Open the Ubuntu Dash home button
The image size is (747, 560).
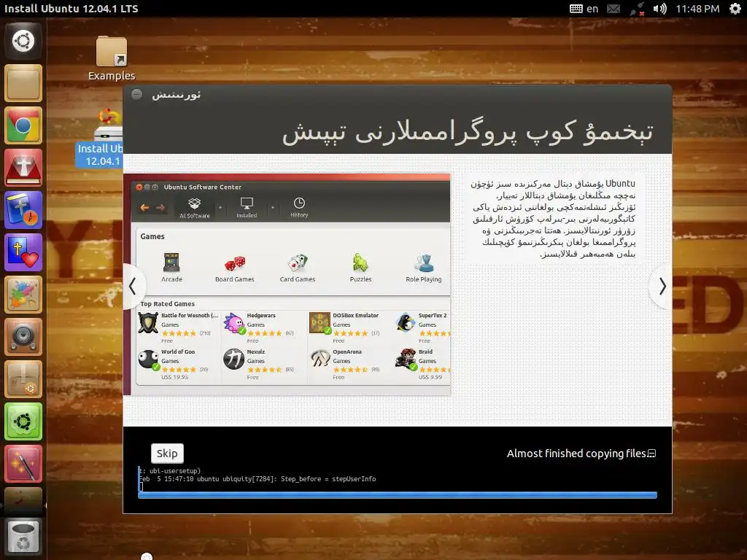tap(23, 41)
